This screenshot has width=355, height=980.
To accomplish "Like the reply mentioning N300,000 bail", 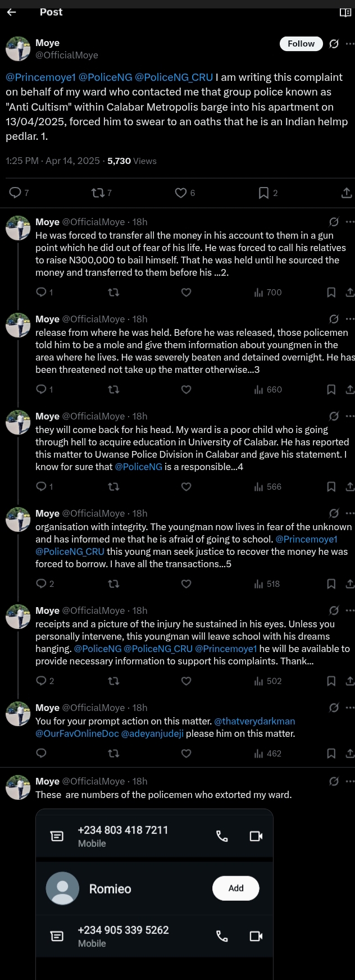I will 186,292.
